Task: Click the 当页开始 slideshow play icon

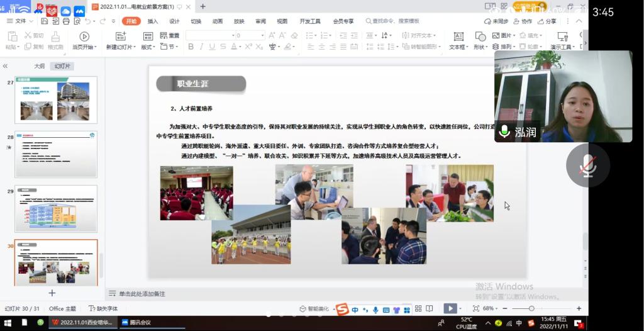Action: [x=84, y=36]
